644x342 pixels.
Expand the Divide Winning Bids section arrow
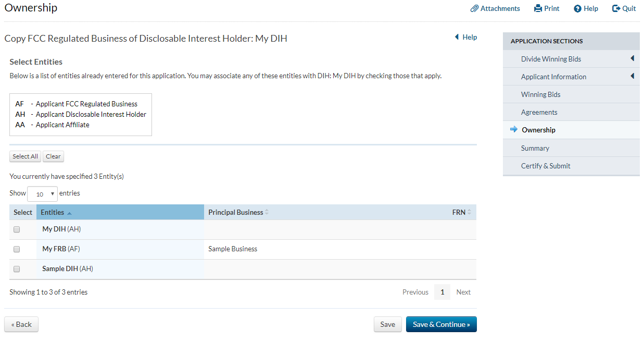click(x=632, y=58)
